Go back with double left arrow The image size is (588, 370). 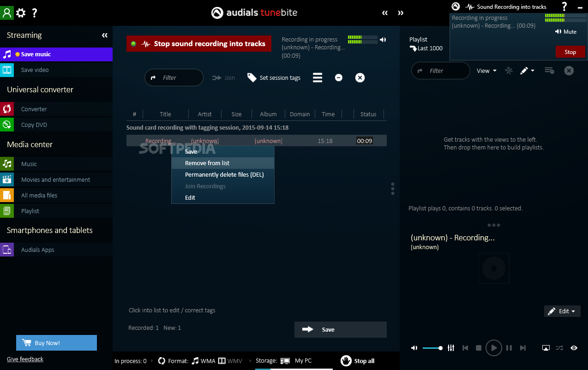385,13
